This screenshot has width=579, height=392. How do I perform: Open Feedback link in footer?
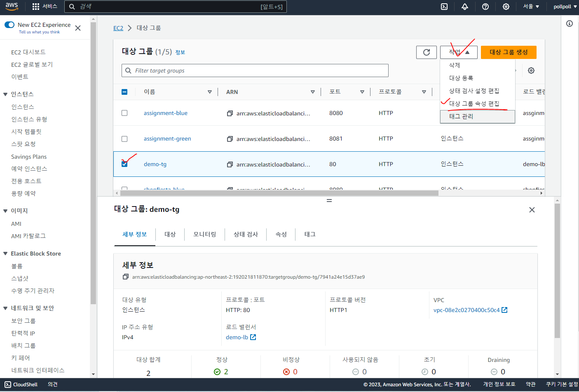tap(53, 384)
